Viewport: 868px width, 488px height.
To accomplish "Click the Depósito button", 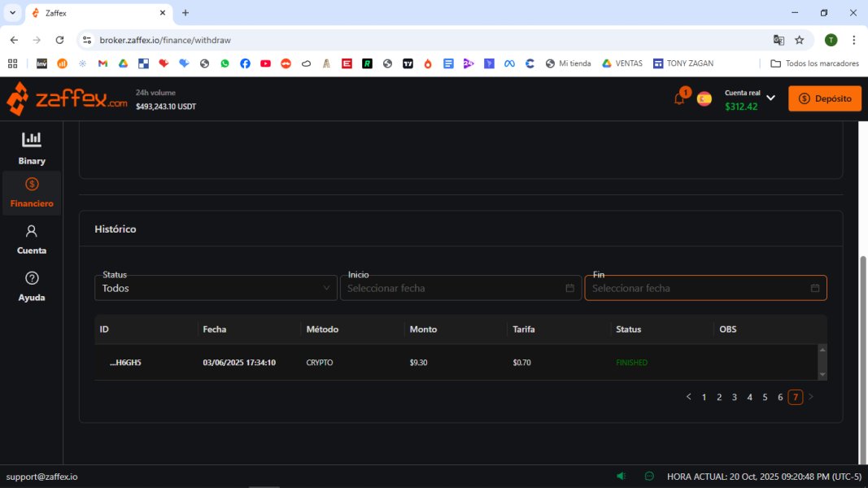I will (x=824, y=98).
